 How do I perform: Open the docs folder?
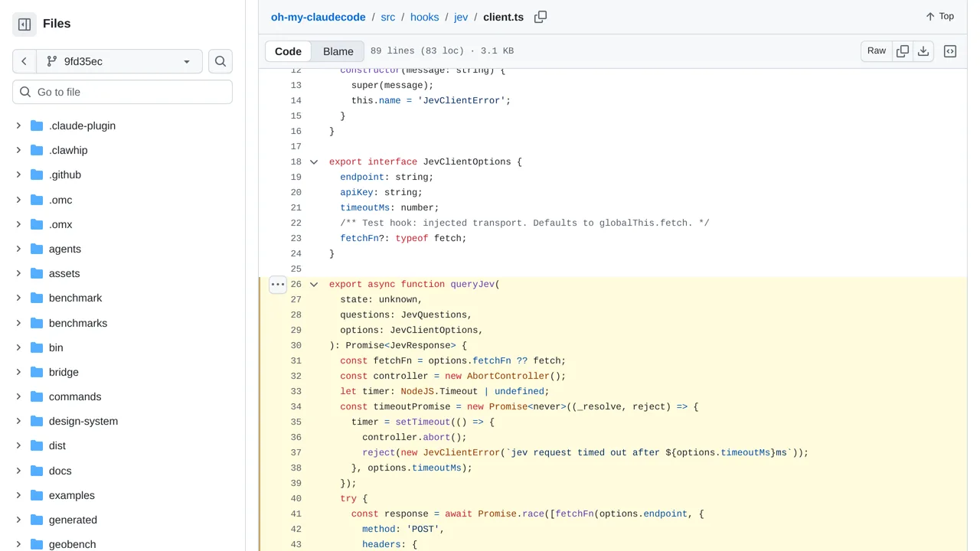60,471
